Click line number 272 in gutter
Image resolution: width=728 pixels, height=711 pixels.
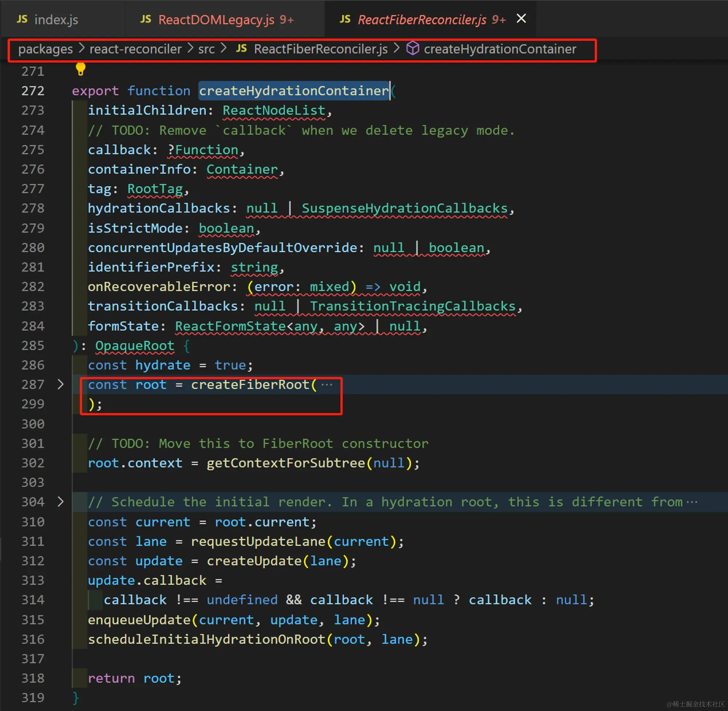click(33, 91)
